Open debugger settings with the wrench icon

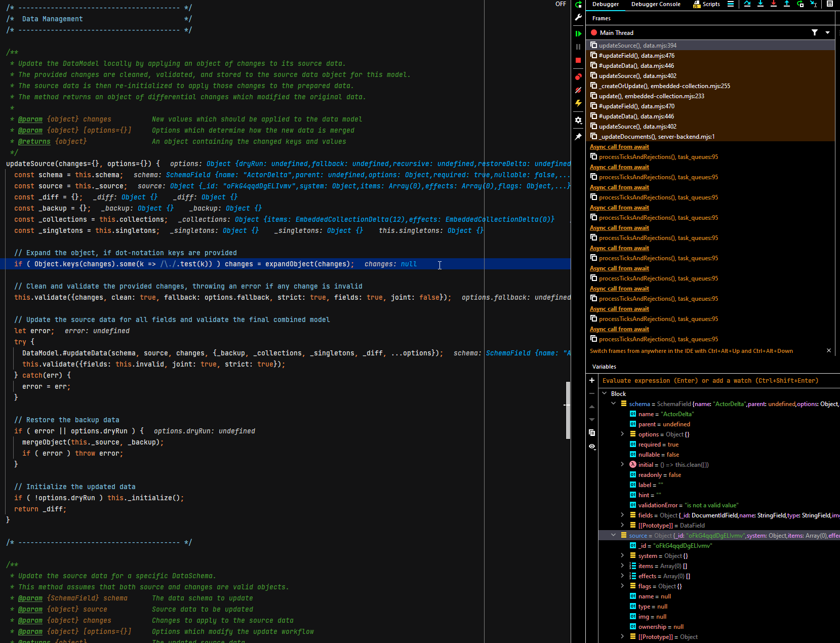578,18
